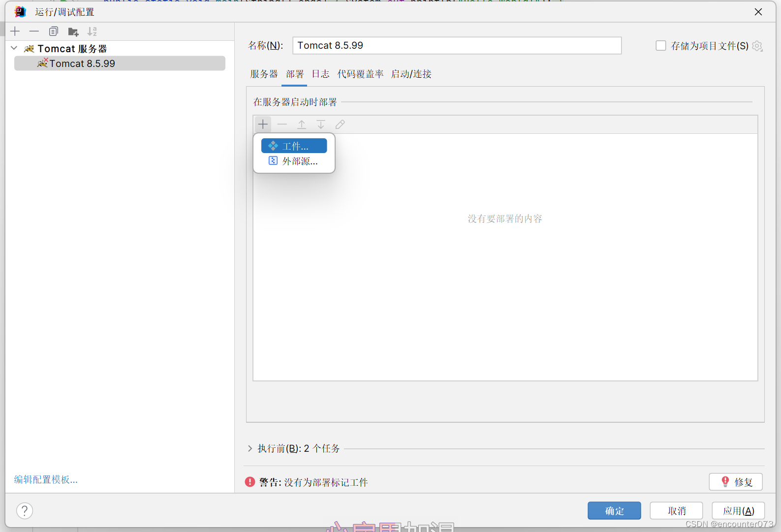Copy the selected configuration

click(x=54, y=31)
